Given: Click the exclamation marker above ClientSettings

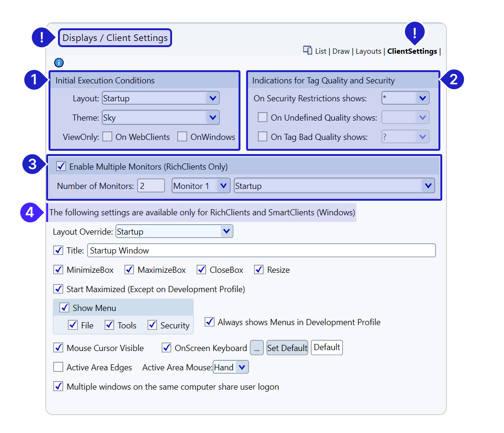Looking at the screenshot, I should coord(415,33).
